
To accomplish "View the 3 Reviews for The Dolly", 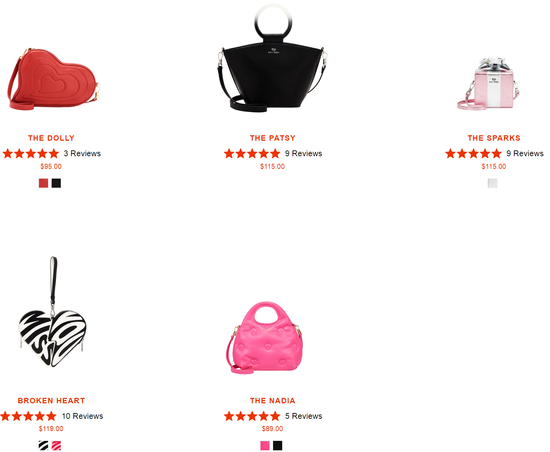I will coord(82,154).
